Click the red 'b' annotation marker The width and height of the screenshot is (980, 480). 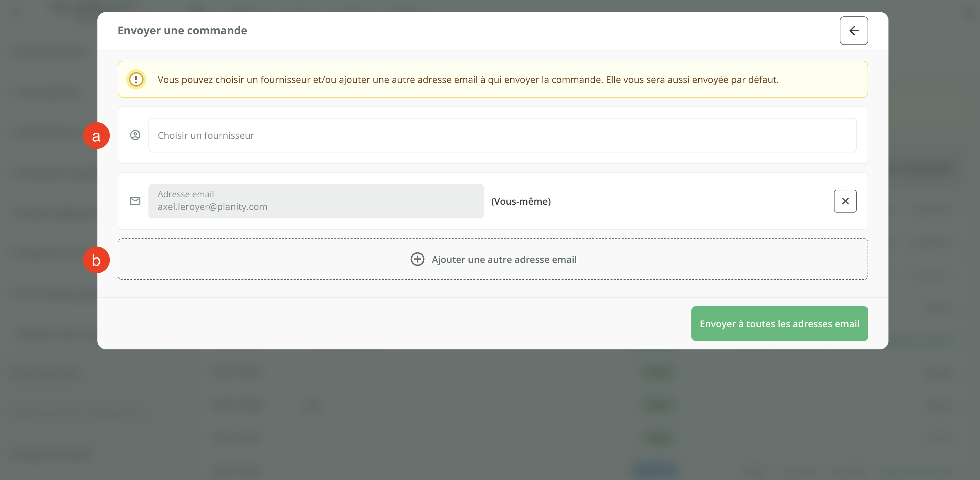(96, 260)
